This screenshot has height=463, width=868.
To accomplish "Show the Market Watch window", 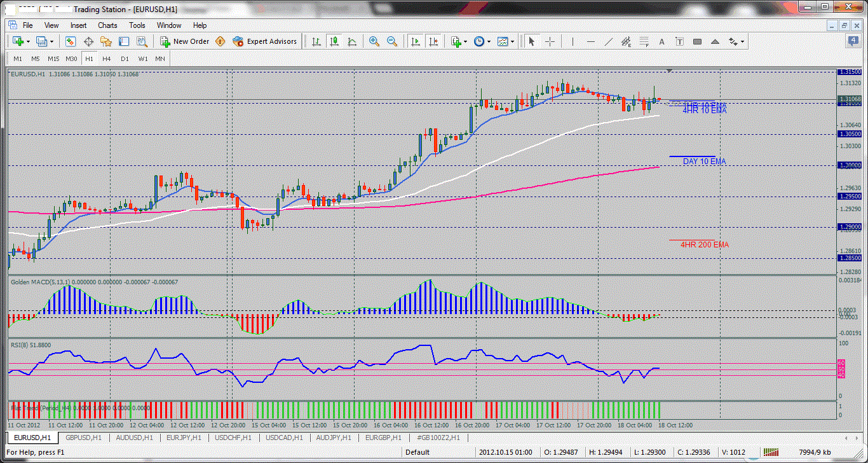I will coord(71,41).
